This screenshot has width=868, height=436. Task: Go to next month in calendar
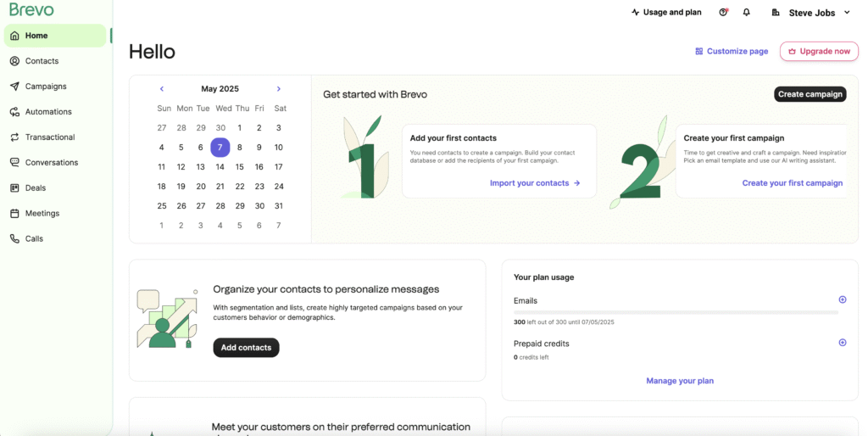278,88
